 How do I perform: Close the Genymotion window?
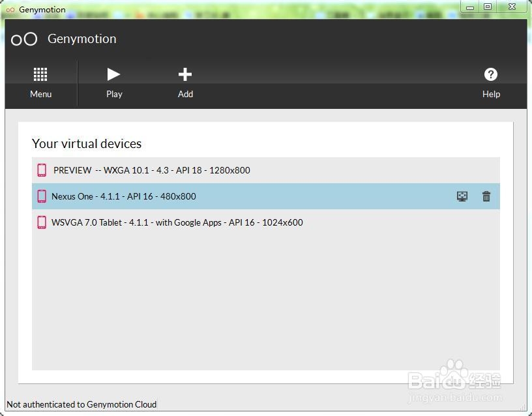click(512, 7)
